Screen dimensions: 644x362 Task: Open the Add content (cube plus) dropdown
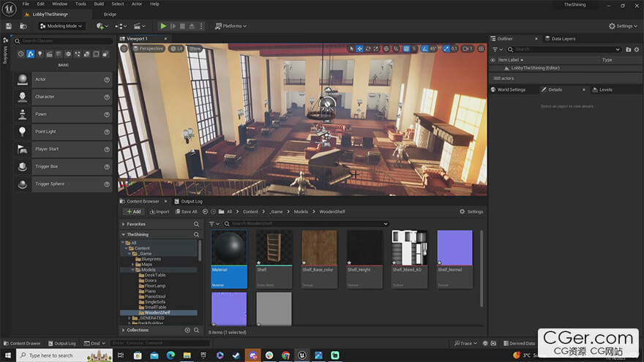(102, 26)
